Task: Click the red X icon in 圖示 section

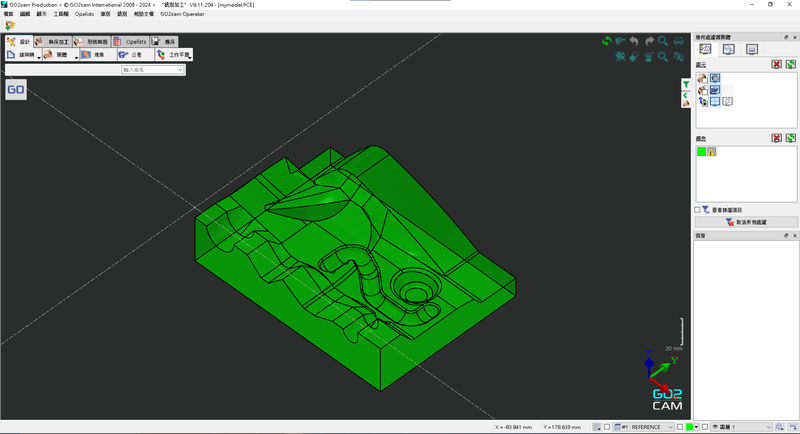Action: pyautogui.click(x=776, y=65)
